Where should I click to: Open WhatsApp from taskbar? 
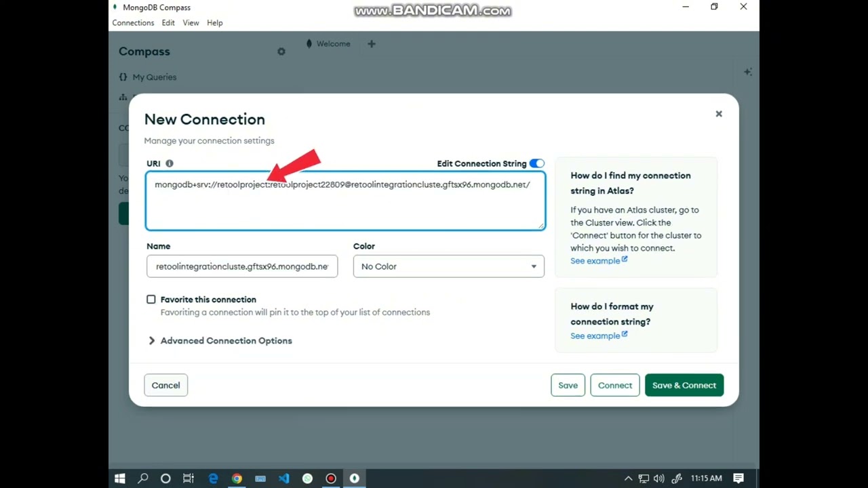coord(307,479)
